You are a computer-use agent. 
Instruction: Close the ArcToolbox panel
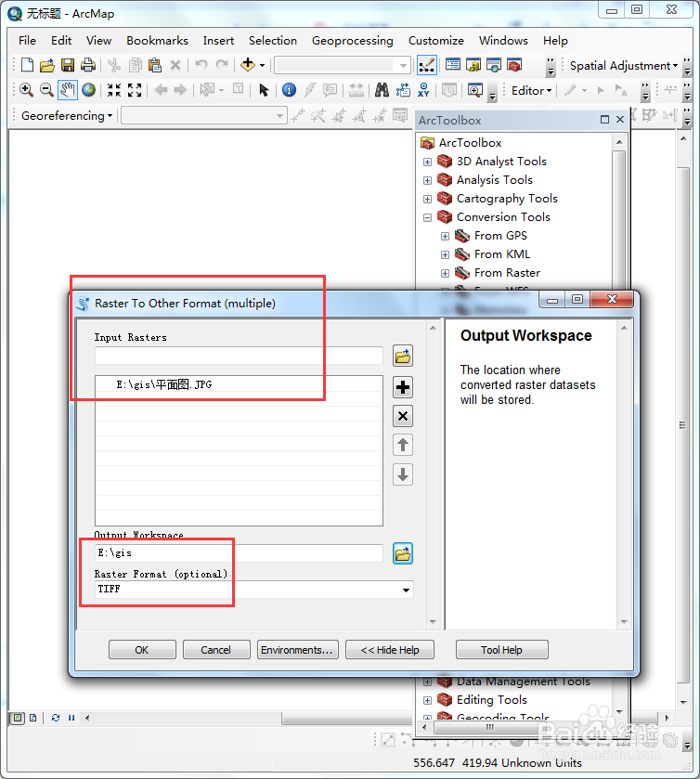click(x=620, y=120)
